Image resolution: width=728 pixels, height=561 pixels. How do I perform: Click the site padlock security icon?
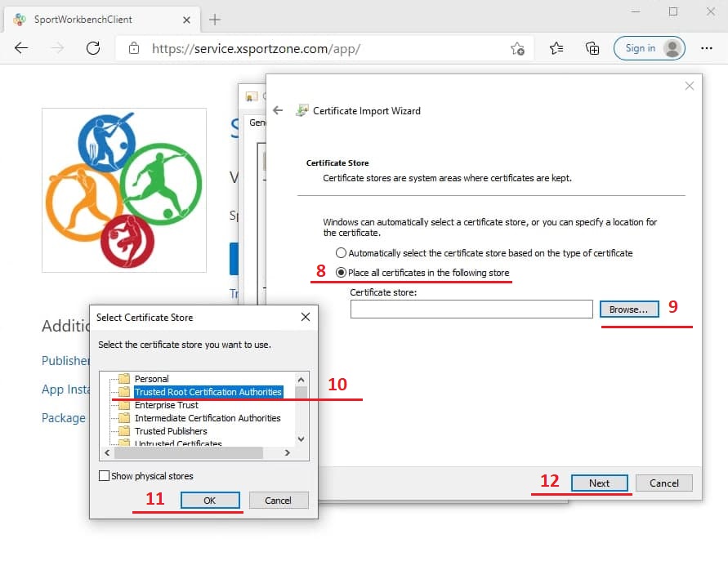[133, 49]
